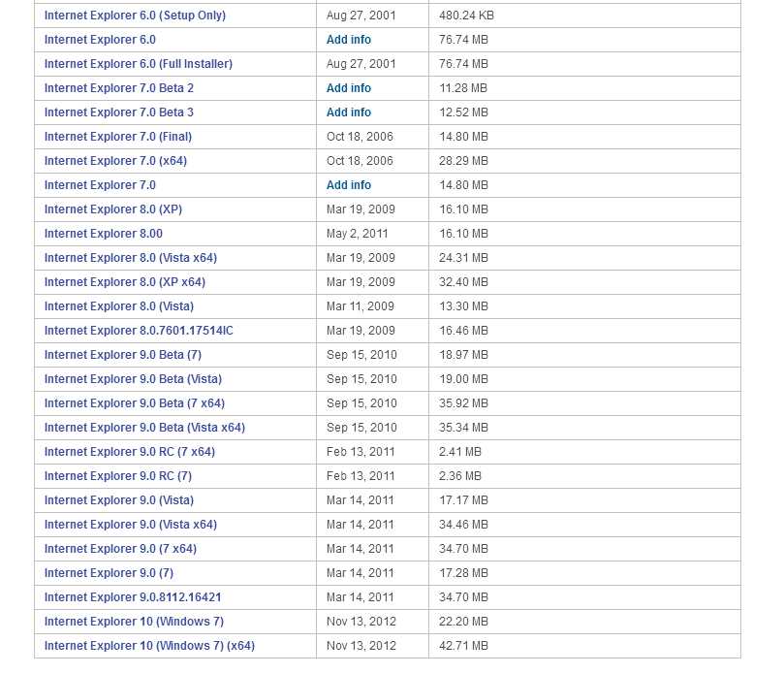
Task: Click the size 32.40 MB
Action: point(463,282)
